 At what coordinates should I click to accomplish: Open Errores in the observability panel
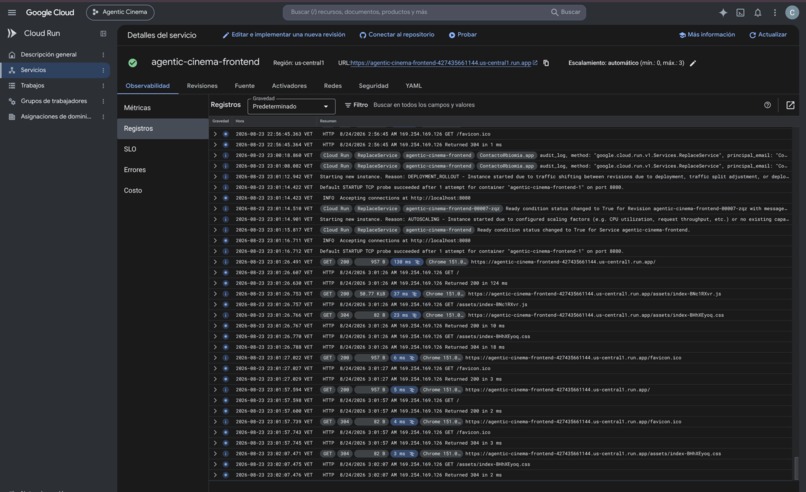(x=162, y=170)
